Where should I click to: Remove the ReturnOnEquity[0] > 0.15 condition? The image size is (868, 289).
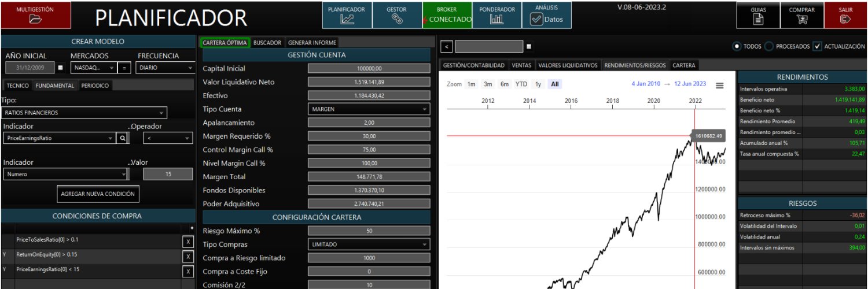[188, 257]
